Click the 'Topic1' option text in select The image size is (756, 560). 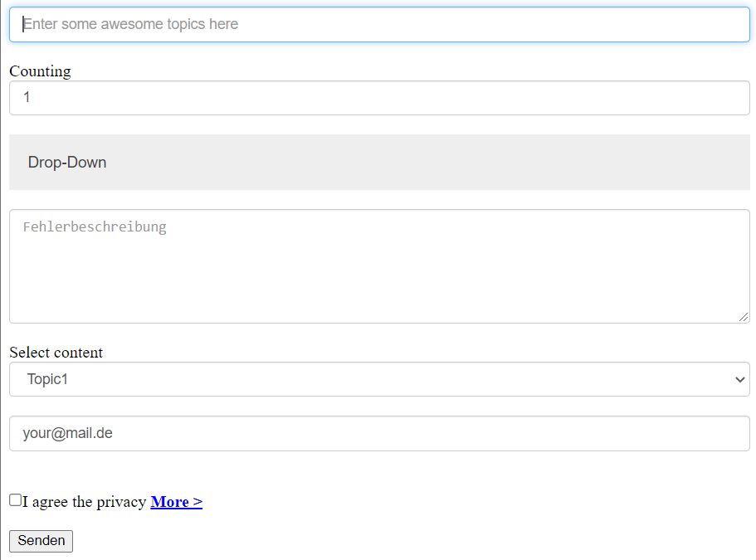47,379
